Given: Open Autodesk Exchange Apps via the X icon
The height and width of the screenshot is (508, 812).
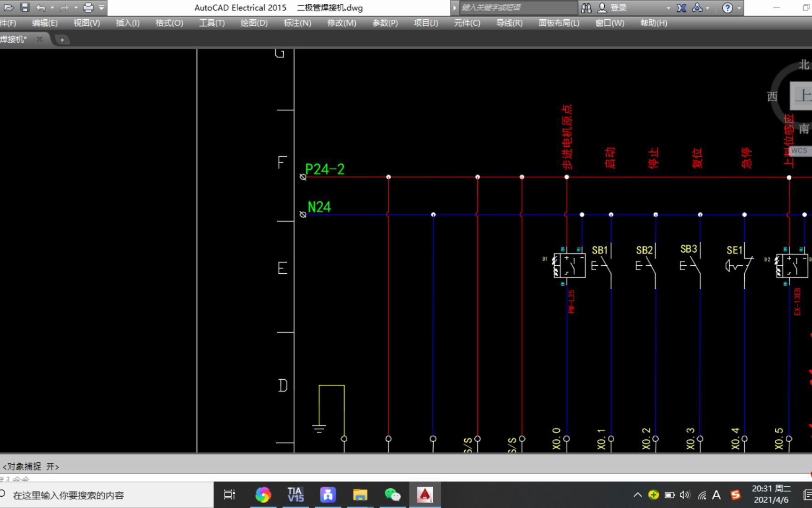Looking at the screenshot, I should click(681, 8).
